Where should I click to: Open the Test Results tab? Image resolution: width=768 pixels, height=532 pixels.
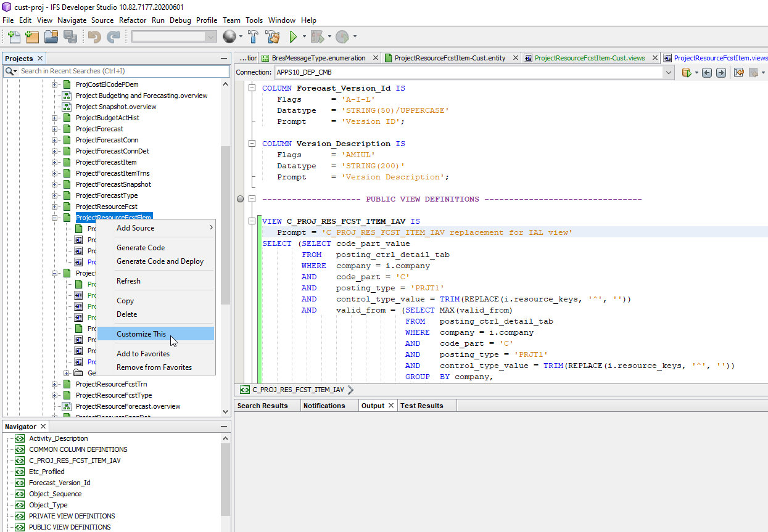421,406
